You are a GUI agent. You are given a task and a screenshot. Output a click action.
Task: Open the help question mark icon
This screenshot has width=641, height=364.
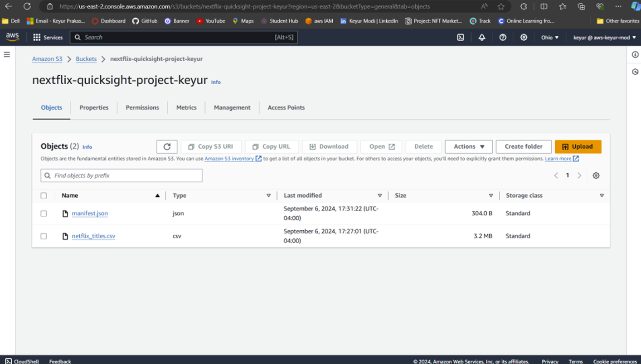point(503,38)
